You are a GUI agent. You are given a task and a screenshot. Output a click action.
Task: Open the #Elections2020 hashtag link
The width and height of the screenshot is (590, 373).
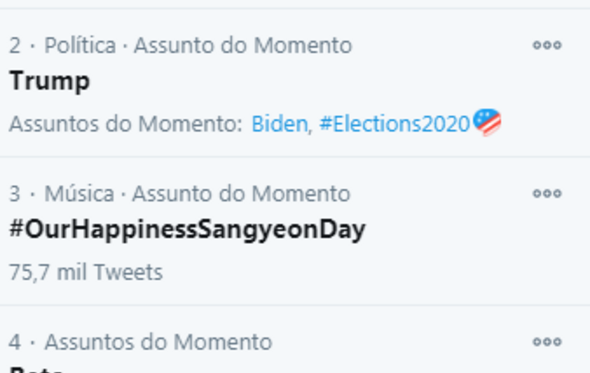click(x=395, y=124)
